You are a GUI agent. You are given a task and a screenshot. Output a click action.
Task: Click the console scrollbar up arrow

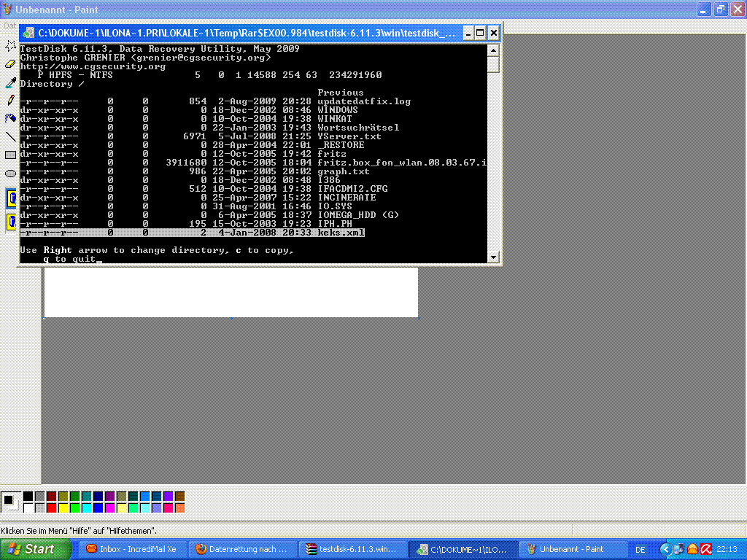tap(493, 50)
